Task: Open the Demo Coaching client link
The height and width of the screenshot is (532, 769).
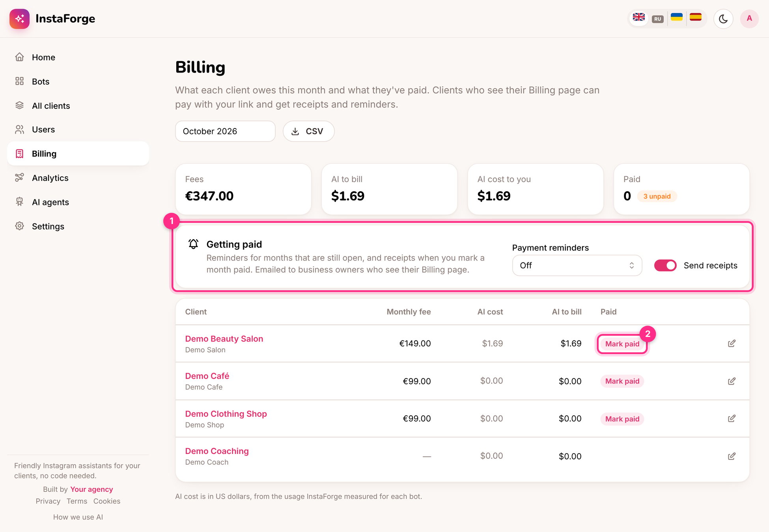Action: (217, 451)
